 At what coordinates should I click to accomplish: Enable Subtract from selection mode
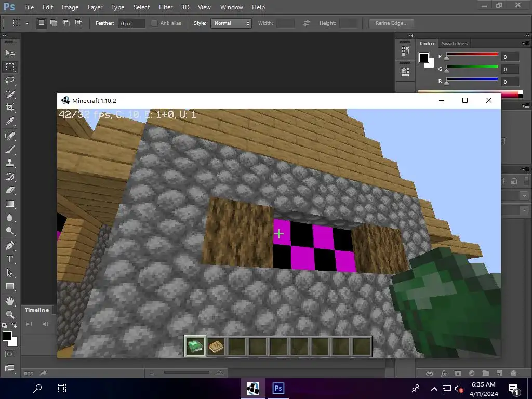(x=66, y=23)
